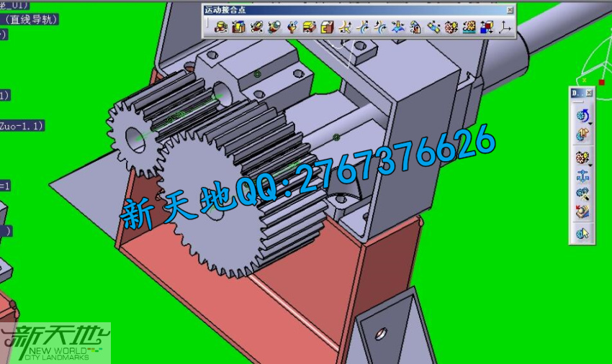Select the CV Joint tool
Image resolution: width=612 pixels, height=364 pixels.
point(433,27)
